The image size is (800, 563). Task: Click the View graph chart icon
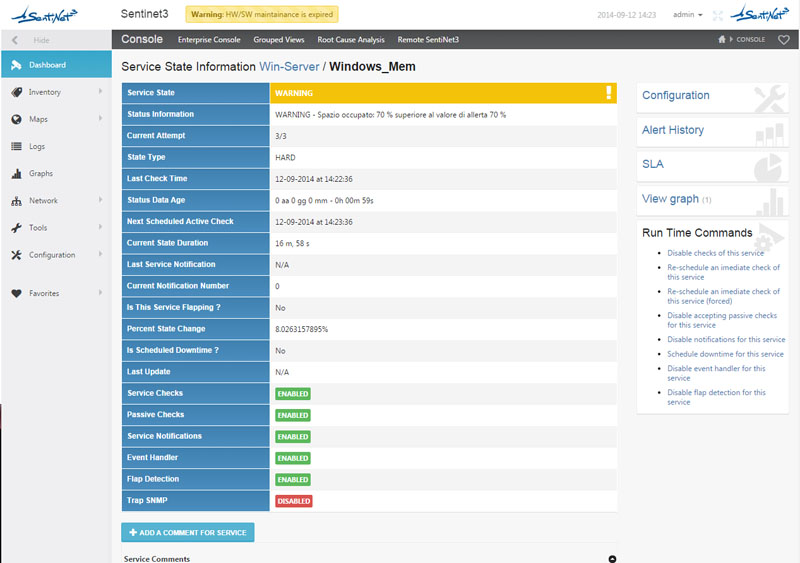[770, 202]
